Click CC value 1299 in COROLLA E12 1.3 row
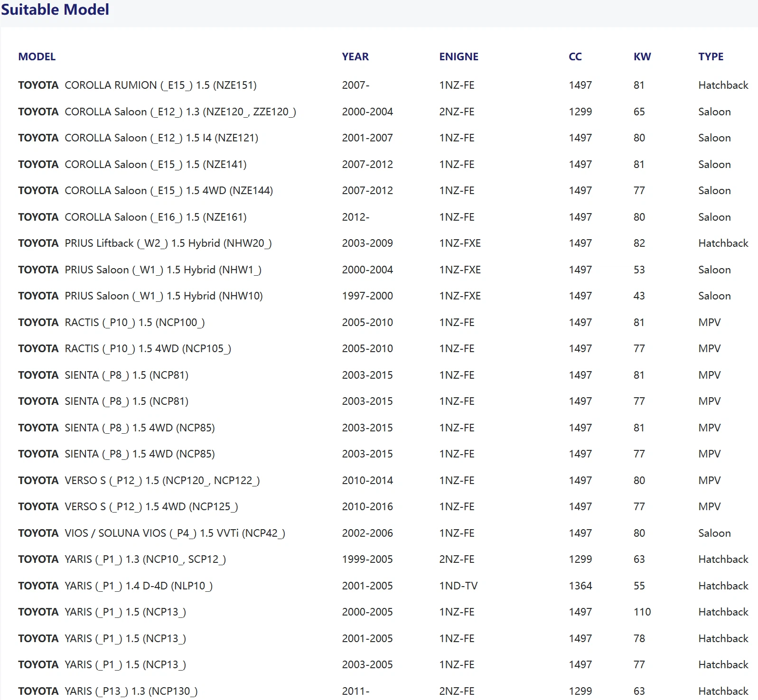The image size is (758, 700). coord(580,112)
